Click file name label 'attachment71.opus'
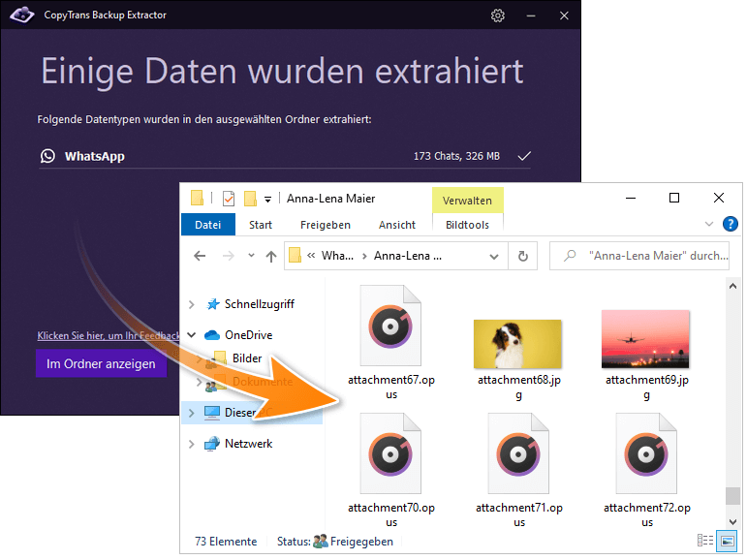 click(518, 514)
